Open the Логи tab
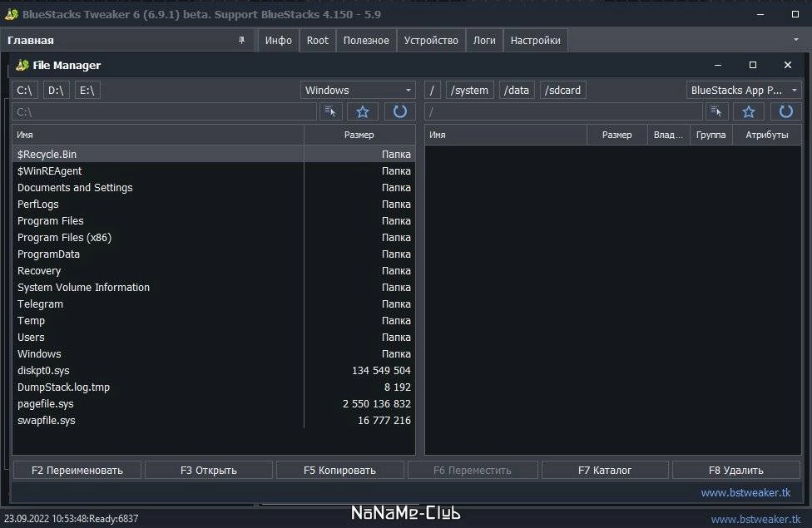The height and width of the screenshot is (528, 812). 484,41
